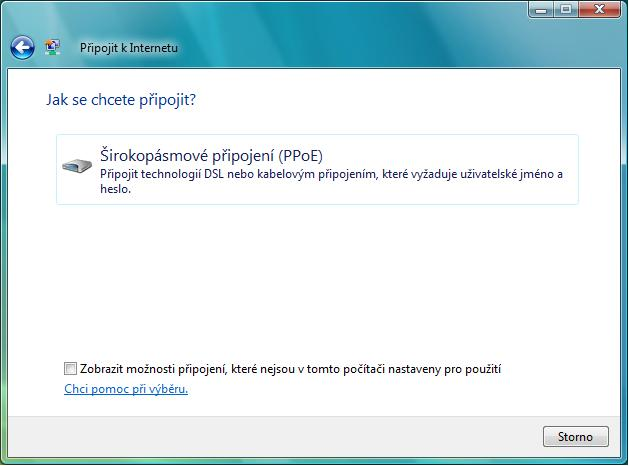
Task: Enable the 'Zobrazit možnosti připojení' checkbox
Action: [x=70, y=369]
